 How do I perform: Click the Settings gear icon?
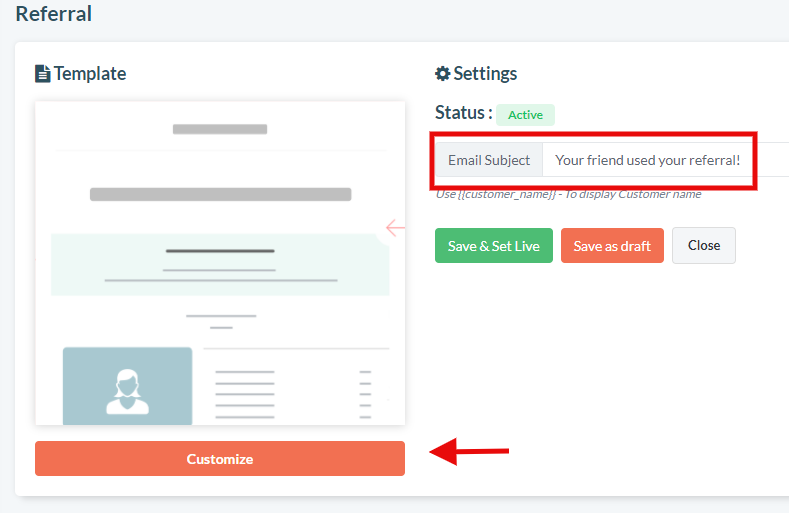(442, 74)
